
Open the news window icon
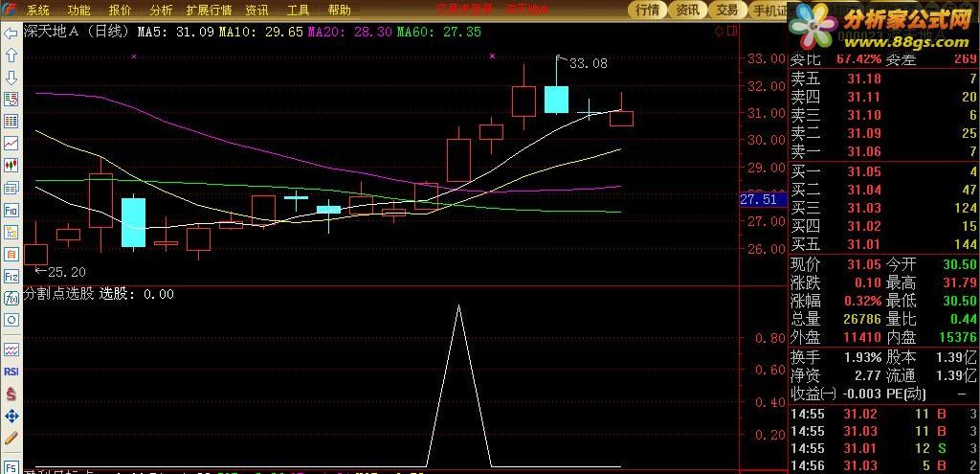pos(11,188)
